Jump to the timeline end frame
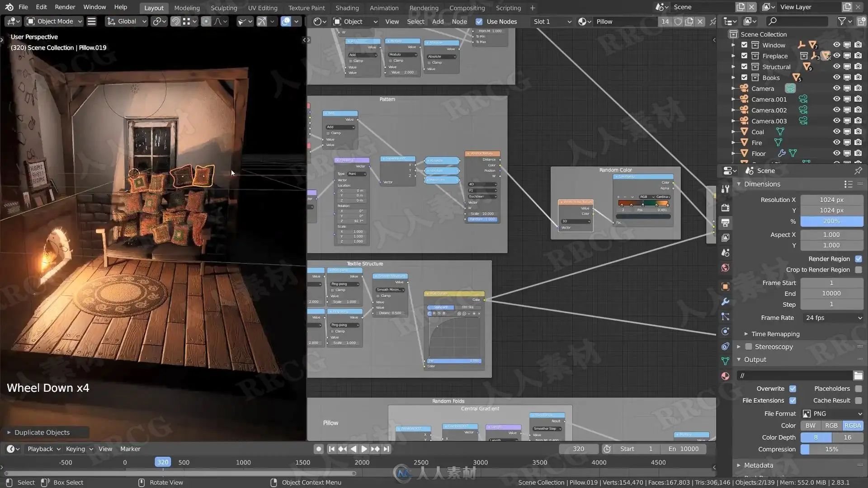The width and height of the screenshot is (868, 488). (x=386, y=449)
